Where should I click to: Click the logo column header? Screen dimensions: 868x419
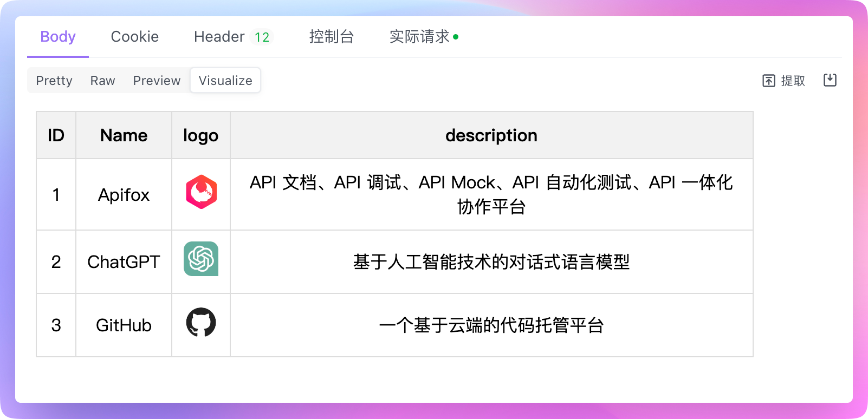coord(201,135)
